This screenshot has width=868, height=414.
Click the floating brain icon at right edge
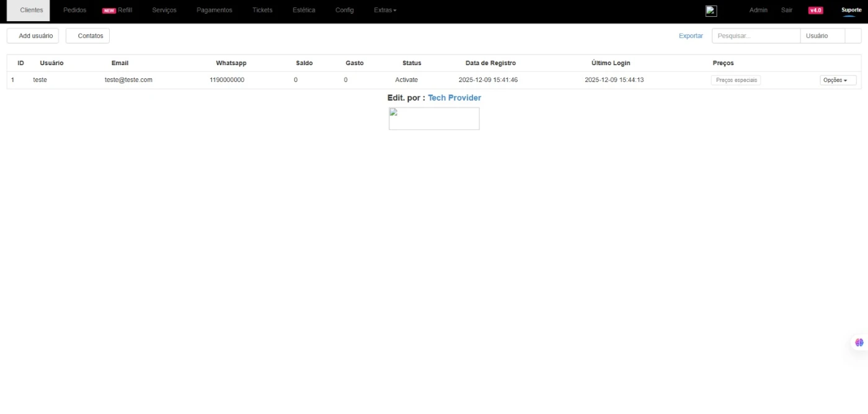[859, 343]
